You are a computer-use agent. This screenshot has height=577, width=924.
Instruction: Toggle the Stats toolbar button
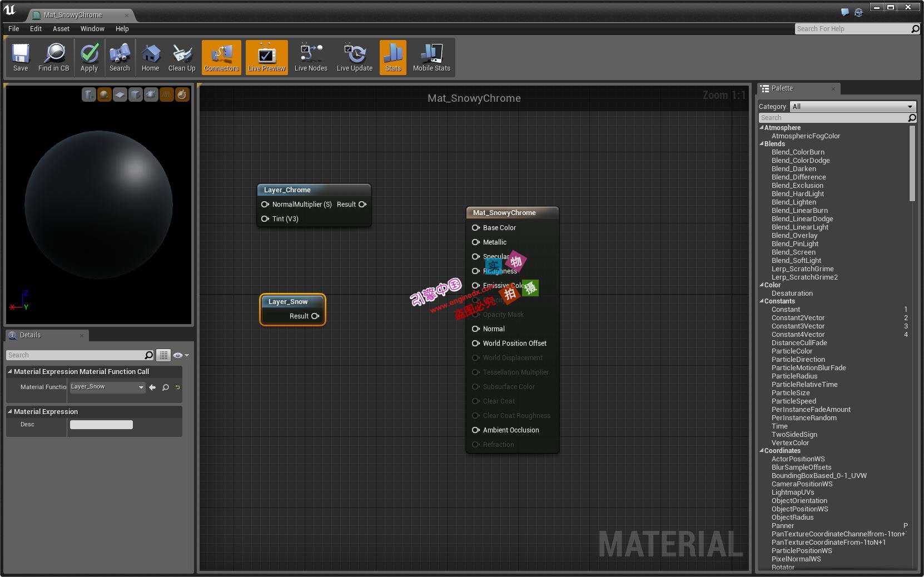point(393,57)
